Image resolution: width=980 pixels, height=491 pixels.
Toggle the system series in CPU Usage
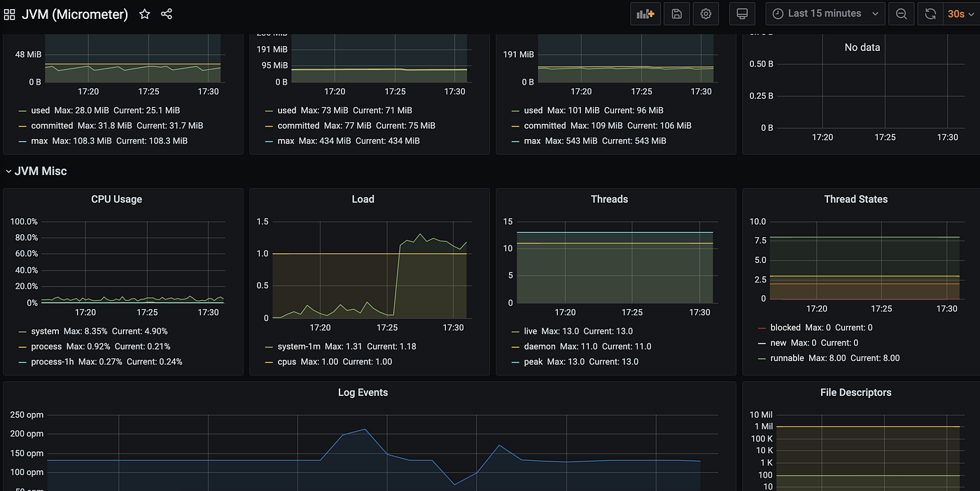45,331
